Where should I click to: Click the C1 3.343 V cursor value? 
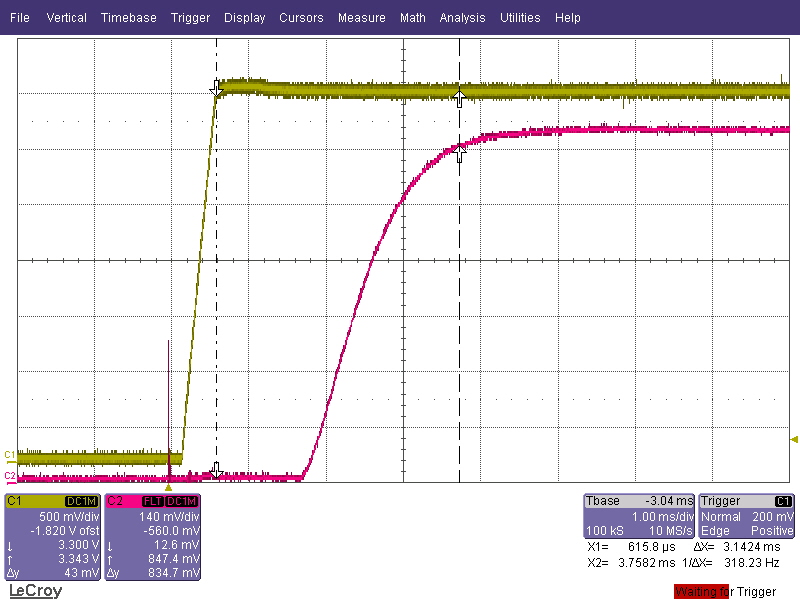[79, 559]
